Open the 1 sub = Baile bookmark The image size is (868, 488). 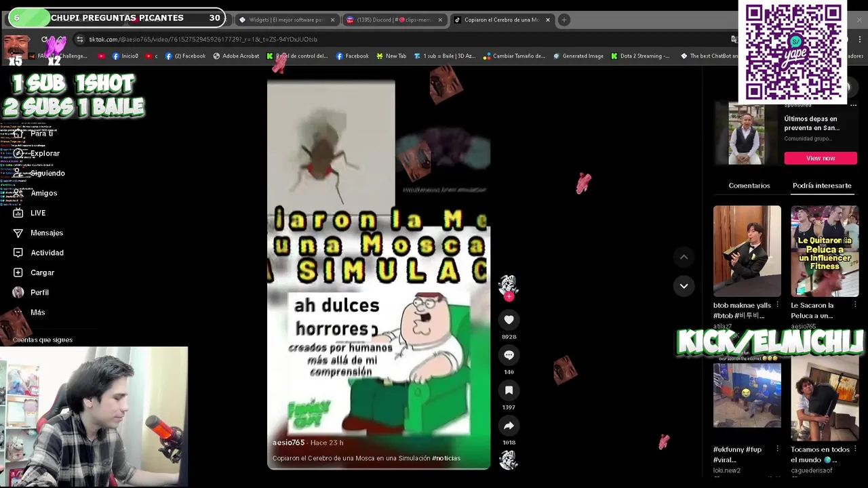(x=445, y=56)
